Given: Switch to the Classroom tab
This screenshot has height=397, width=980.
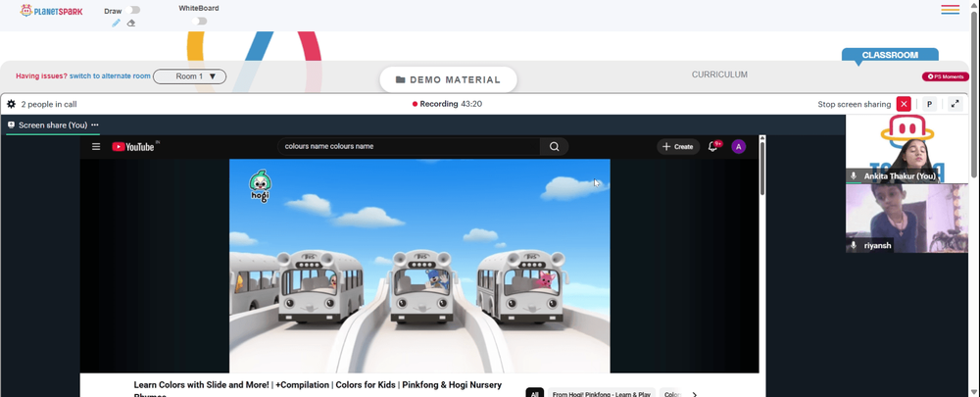Looking at the screenshot, I should tap(890, 55).
